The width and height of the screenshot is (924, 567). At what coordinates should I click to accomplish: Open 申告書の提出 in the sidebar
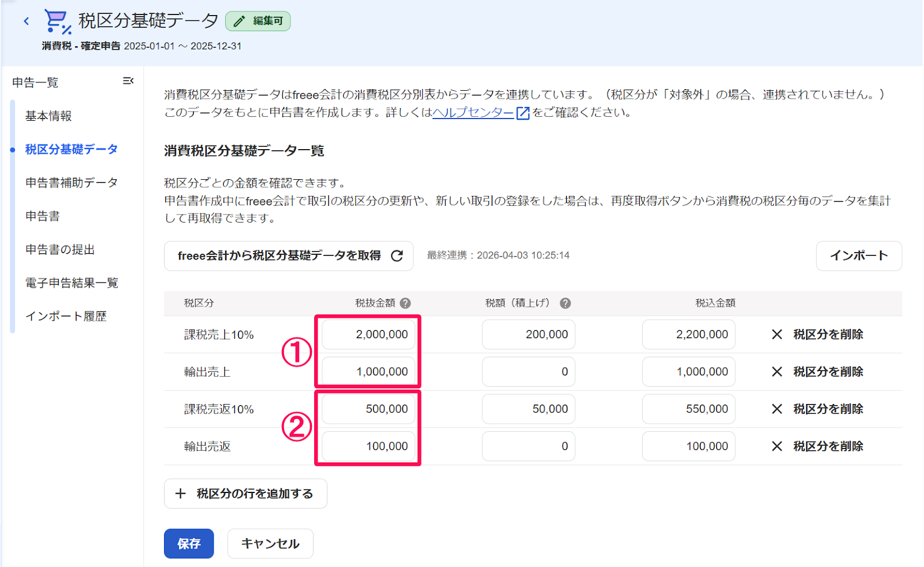tap(60, 250)
